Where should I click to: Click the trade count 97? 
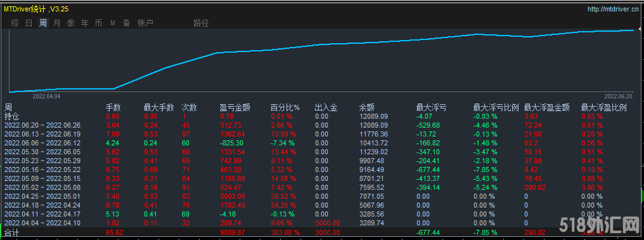tap(186, 134)
